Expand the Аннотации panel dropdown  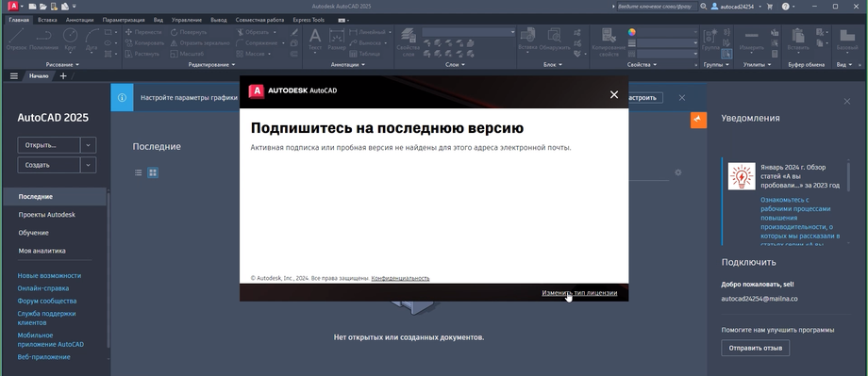pyautogui.click(x=347, y=65)
